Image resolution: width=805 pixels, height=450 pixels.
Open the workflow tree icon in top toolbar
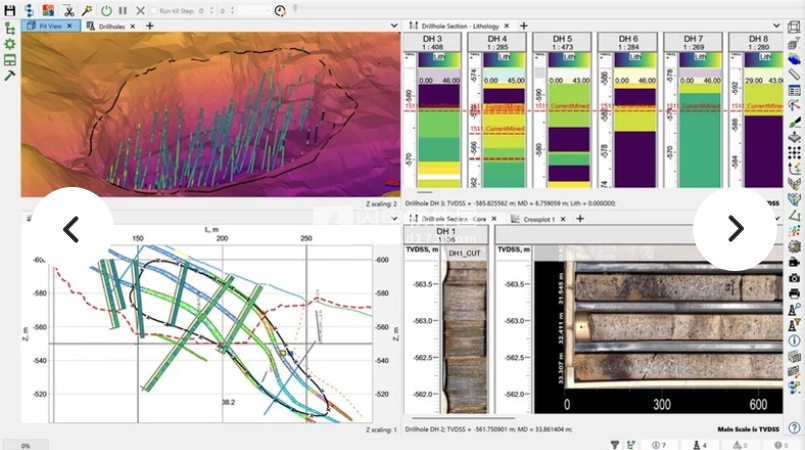[x=29, y=10]
